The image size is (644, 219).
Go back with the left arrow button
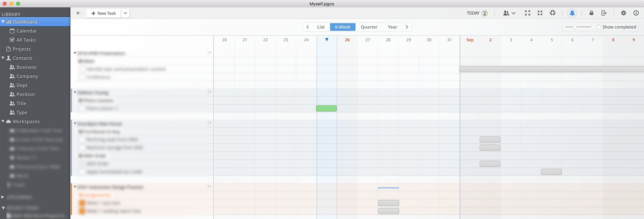pyautogui.click(x=78, y=13)
